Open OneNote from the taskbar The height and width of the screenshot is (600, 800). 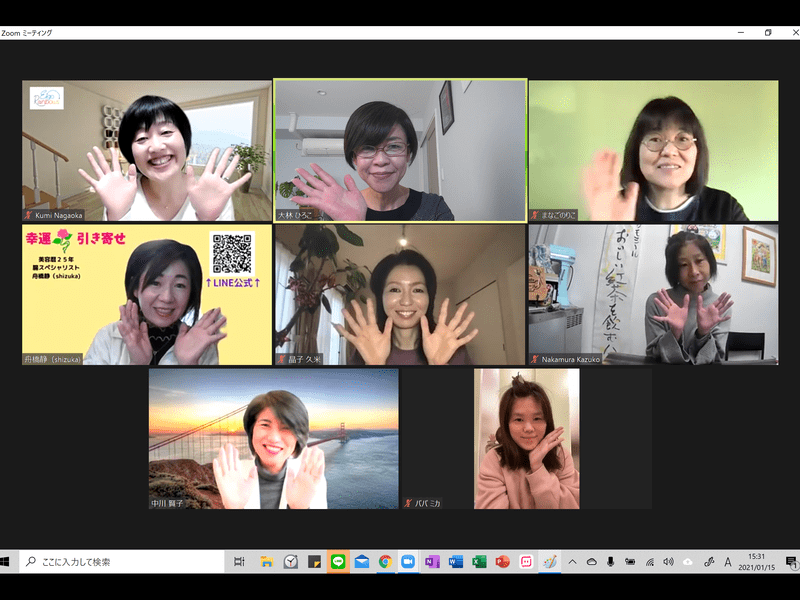tap(432, 562)
